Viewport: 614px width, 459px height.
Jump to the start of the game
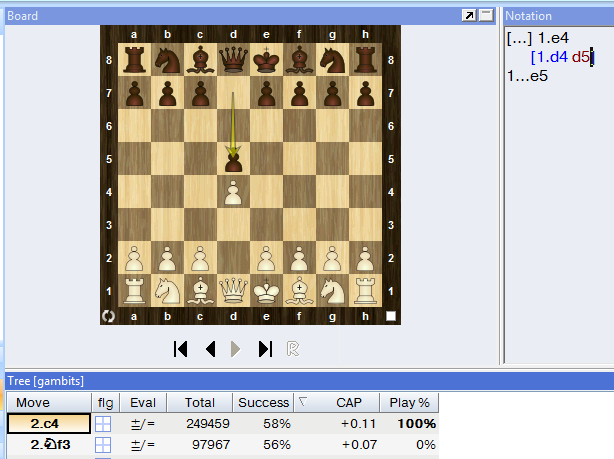181,348
